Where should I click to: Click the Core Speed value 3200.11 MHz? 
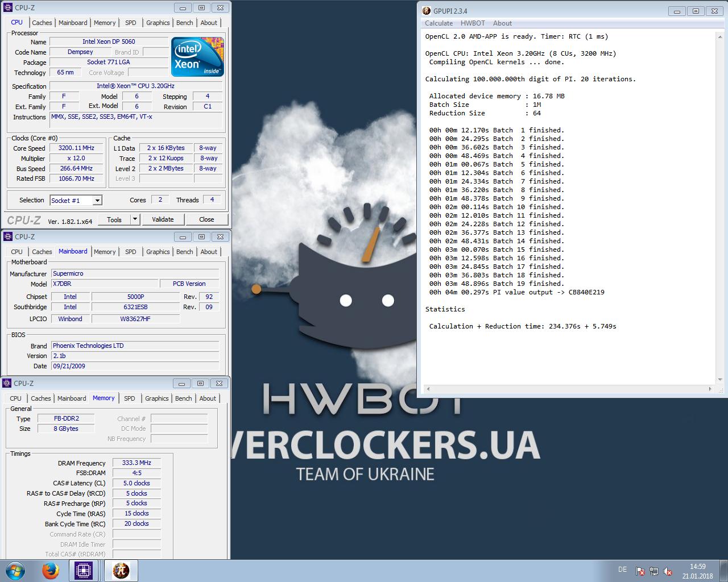pos(77,148)
